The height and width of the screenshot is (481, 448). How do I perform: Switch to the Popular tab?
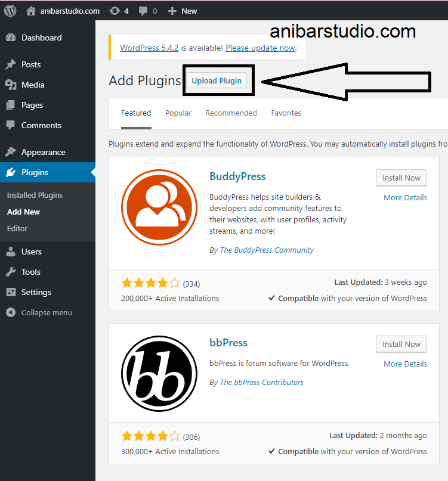click(x=178, y=113)
